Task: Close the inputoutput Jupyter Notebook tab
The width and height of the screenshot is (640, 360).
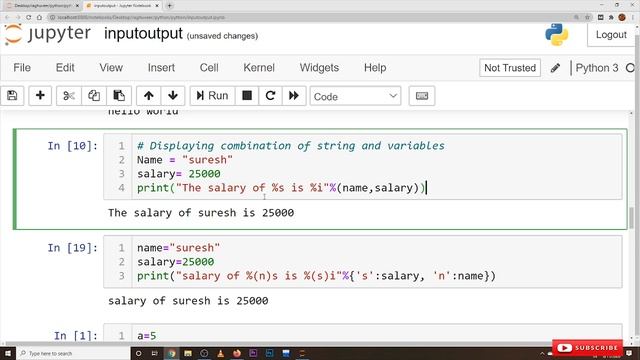Action: (157, 6)
